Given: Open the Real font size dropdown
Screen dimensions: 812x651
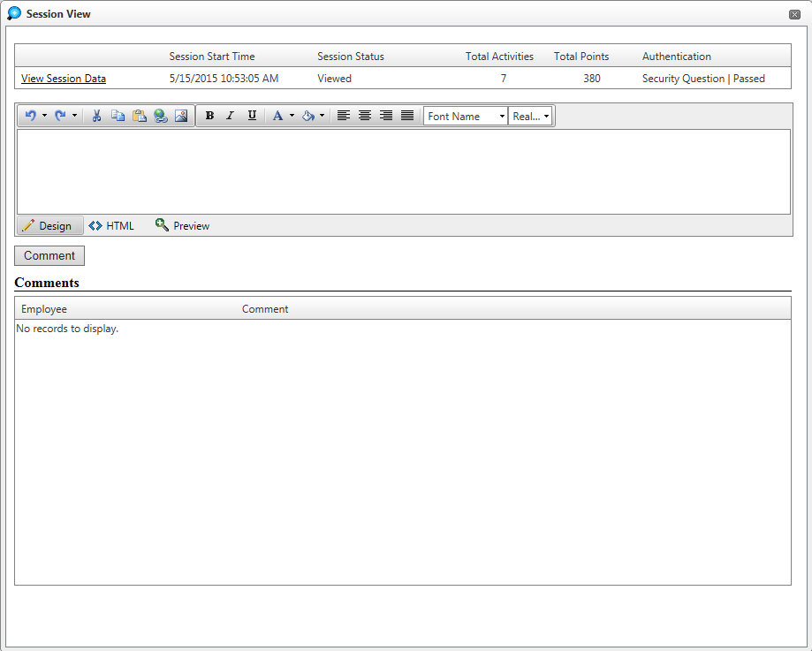Looking at the screenshot, I should [530, 116].
